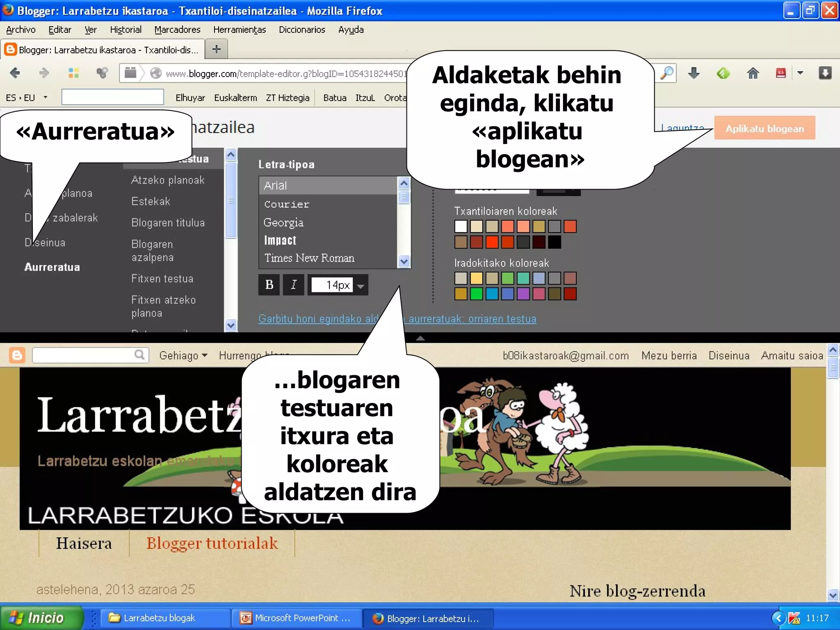840x630 pixels.
Task: Click Mezu berria link
Action: tap(669, 356)
